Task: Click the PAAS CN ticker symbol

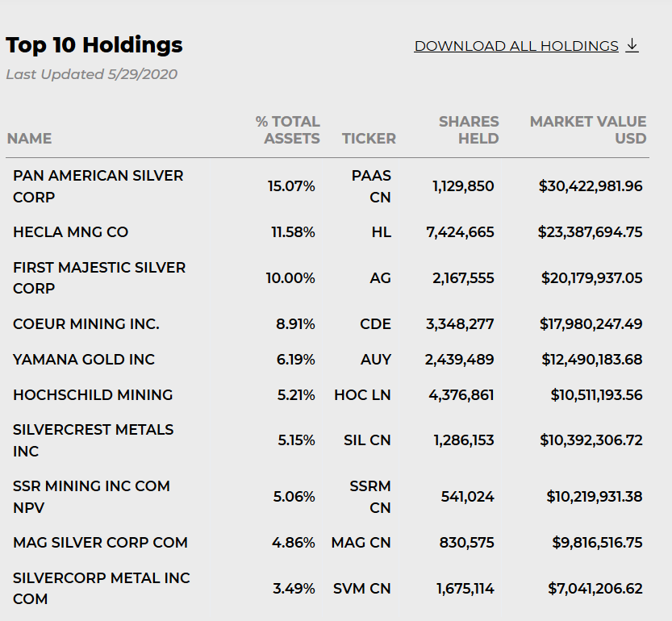Action: click(x=371, y=186)
